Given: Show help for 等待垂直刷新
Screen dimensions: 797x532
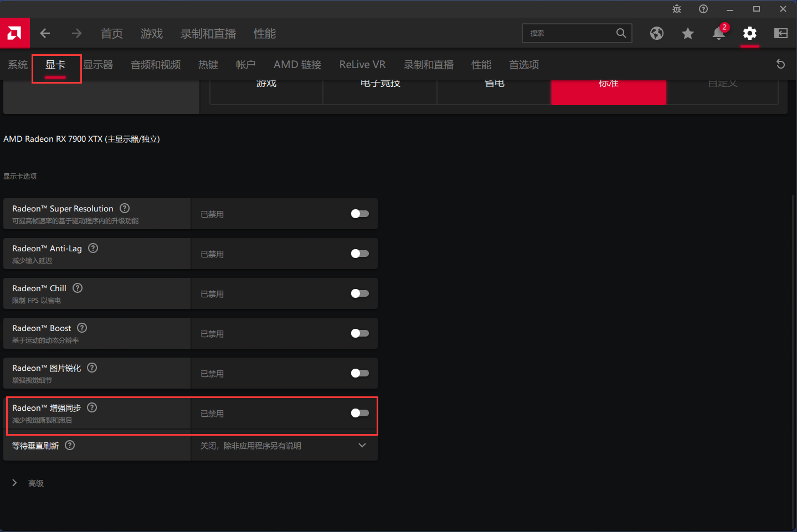Looking at the screenshot, I should click(70, 445).
